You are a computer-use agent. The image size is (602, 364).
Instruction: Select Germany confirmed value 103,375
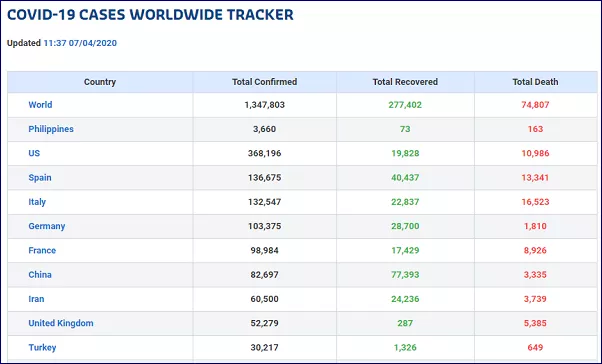click(x=265, y=226)
